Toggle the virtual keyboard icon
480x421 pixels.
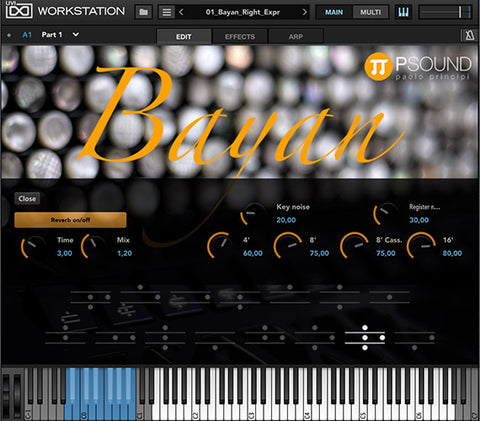(x=403, y=12)
